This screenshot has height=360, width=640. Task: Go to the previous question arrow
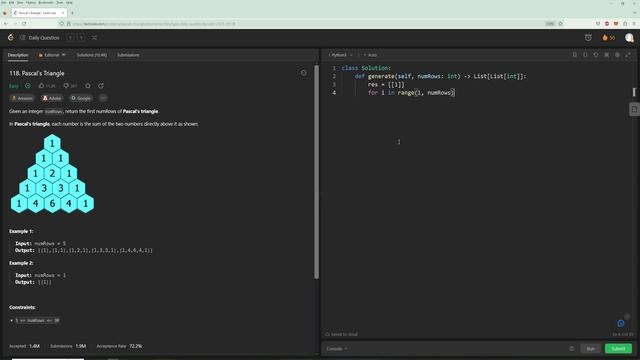point(70,38)
